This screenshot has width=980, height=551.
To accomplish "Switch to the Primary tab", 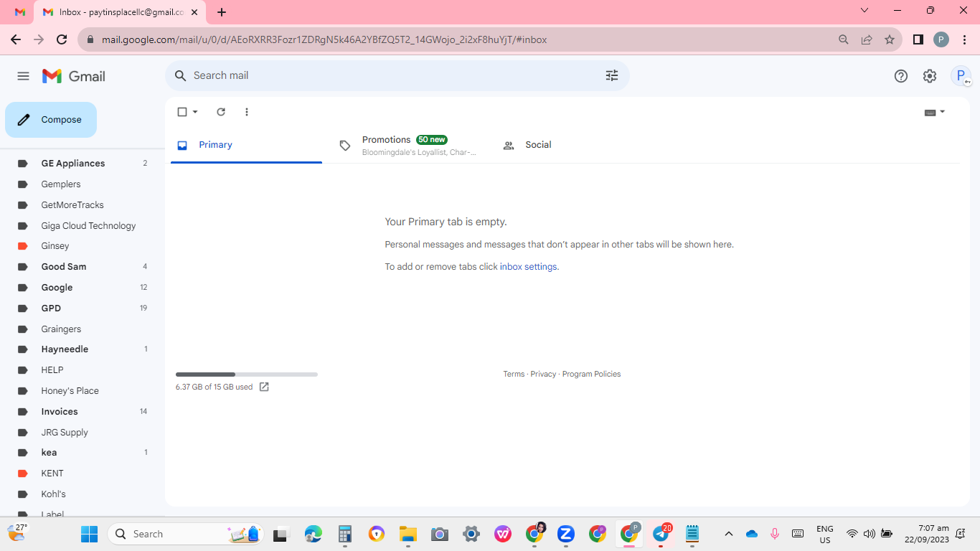I will 246,145.
